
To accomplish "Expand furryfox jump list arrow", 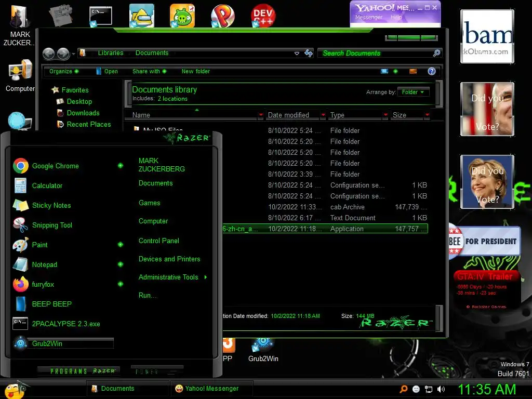I will point(121,284).
